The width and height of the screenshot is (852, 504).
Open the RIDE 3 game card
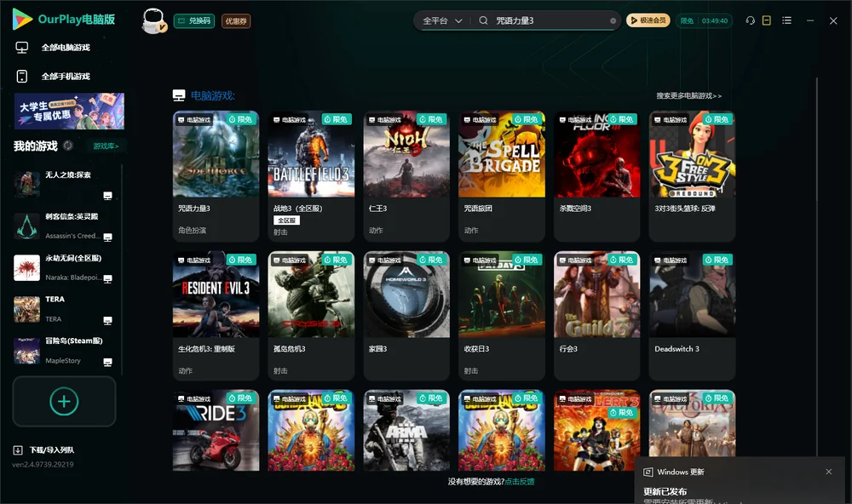click(x=216, y=430)
